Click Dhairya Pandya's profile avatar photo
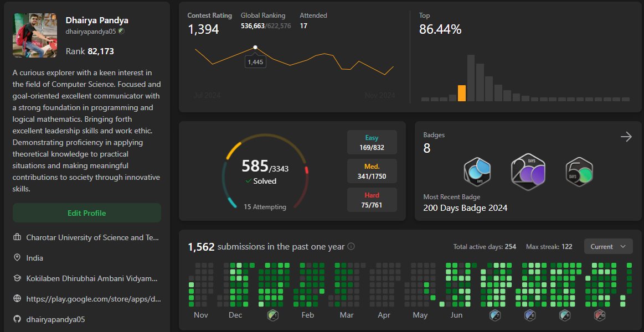Viewport: 644px width, 332px height. point(35,35)
